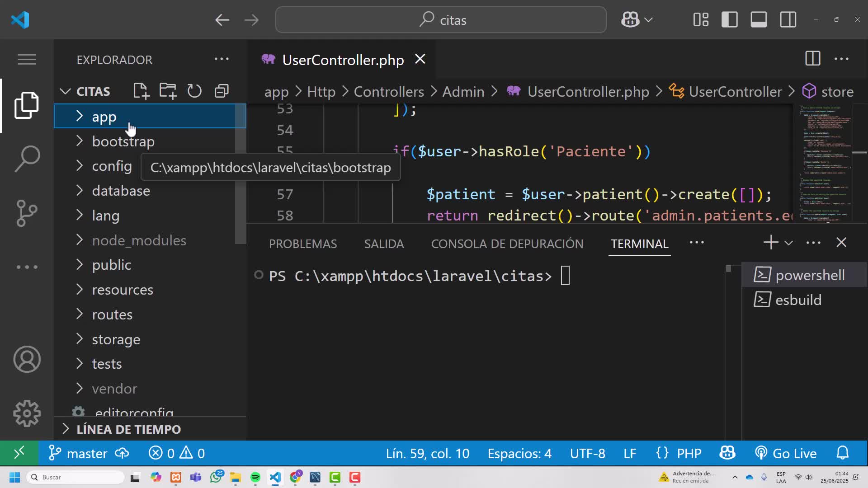Expand the LÍNEA DE TIEMPO section
The image size is (868, 488).
click(x=150, y=429)
